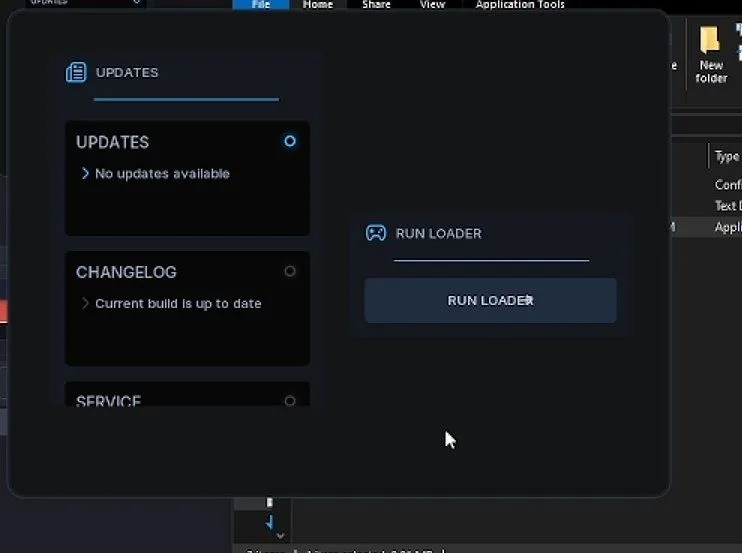Click the UPDATES card title
This screenshot has height=553, width=742.
point(113,142)
